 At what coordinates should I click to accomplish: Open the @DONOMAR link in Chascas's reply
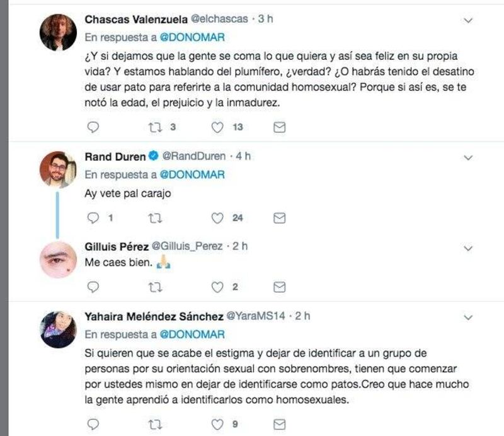(192, 37)
